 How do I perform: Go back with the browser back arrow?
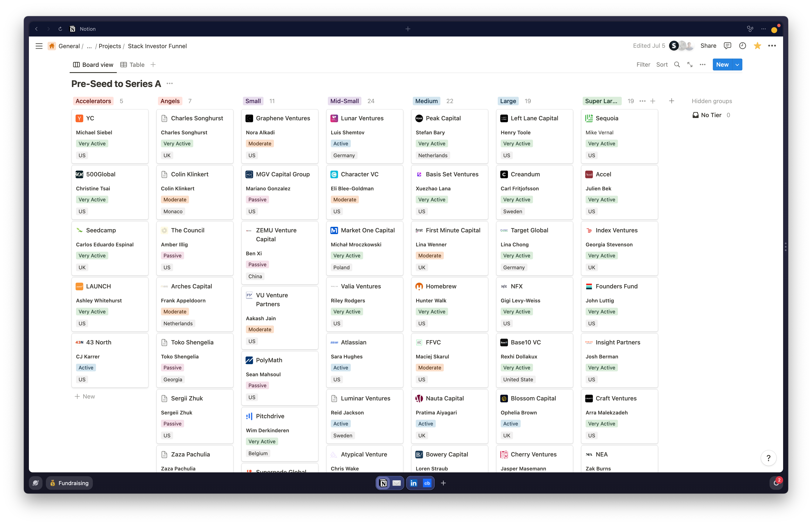click(37, 29)
